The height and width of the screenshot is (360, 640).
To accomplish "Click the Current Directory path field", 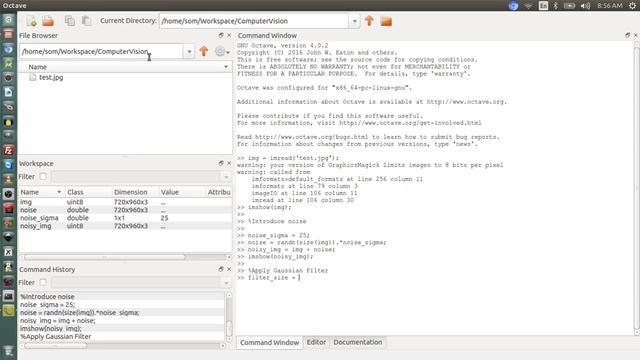I will 254,21.
